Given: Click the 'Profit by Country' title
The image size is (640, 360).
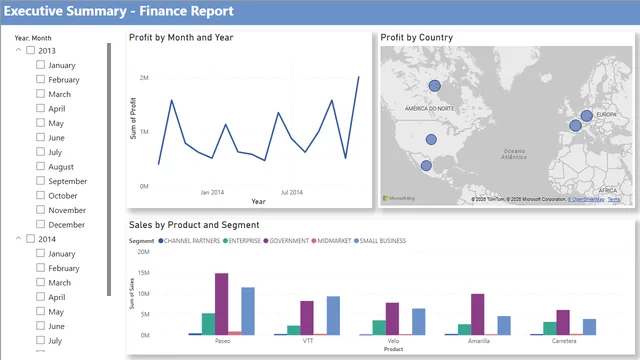Looking at the screenshot, I should click(x=417, y=38).
